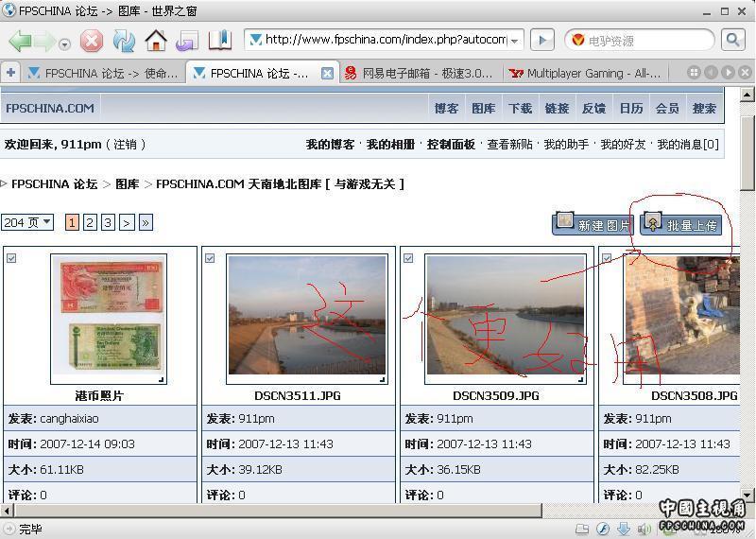Open the 204 页 page dropdown
This screenshot has width=756, height=539.
point(27,222)
